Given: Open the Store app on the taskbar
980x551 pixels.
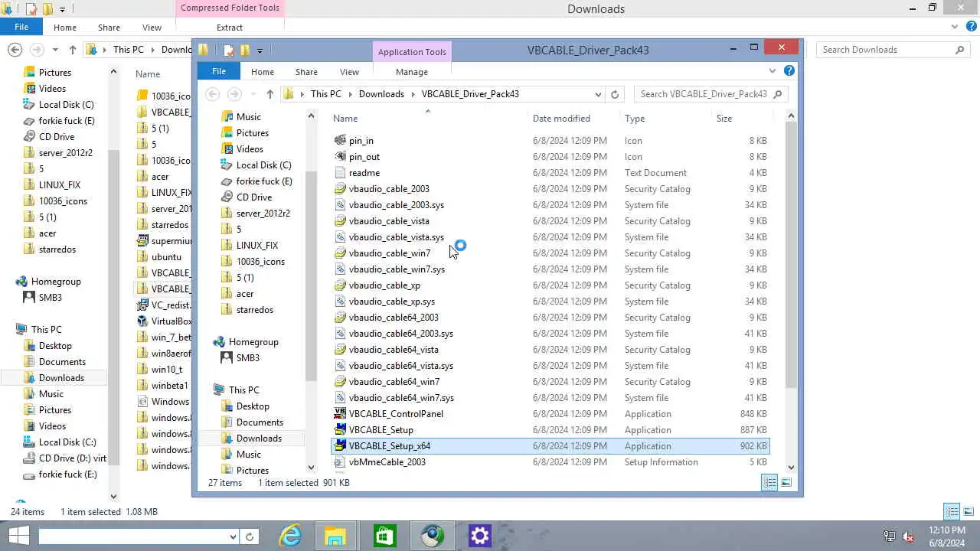Looking at the screenshot, I should coord(384,536).
